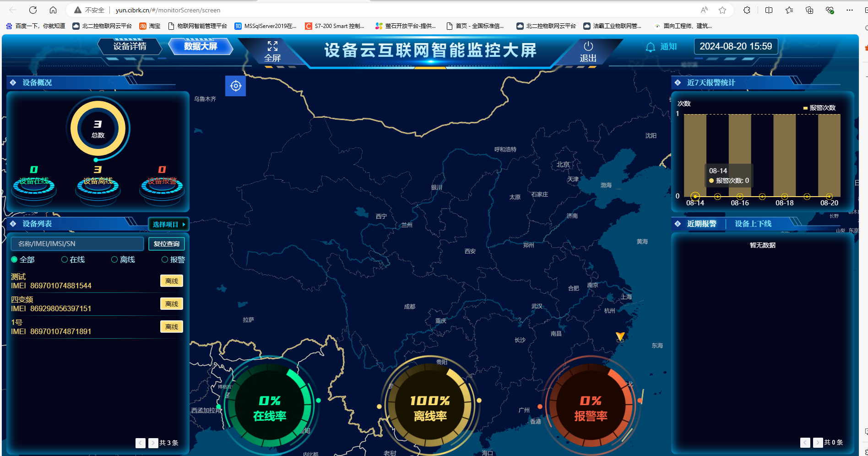Click the 北京 label on the map

[563, 165]
